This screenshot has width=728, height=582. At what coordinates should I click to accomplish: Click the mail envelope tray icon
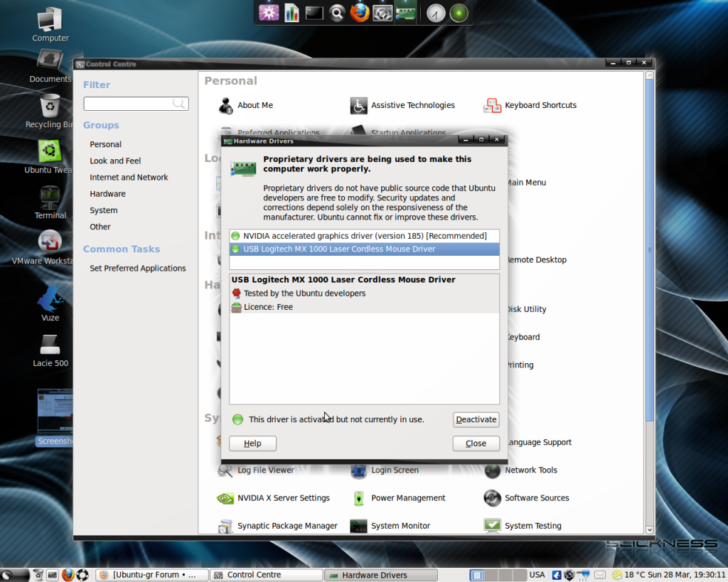click(600, 575)
